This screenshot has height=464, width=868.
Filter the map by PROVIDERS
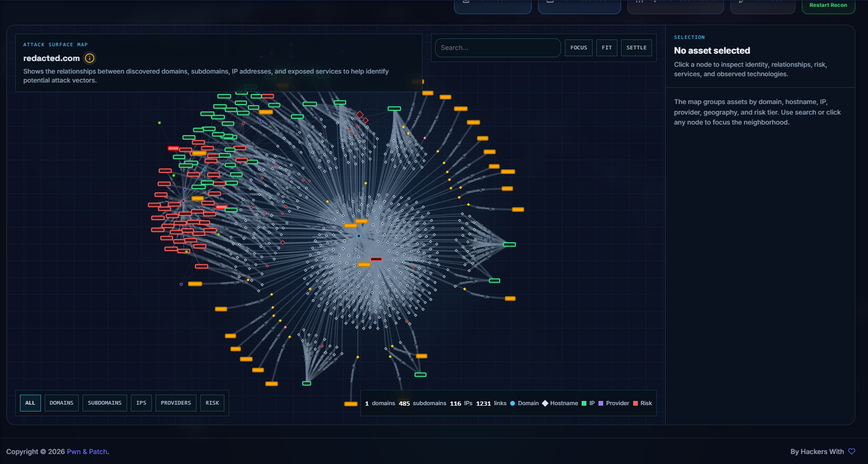click(x=176, y=403)
